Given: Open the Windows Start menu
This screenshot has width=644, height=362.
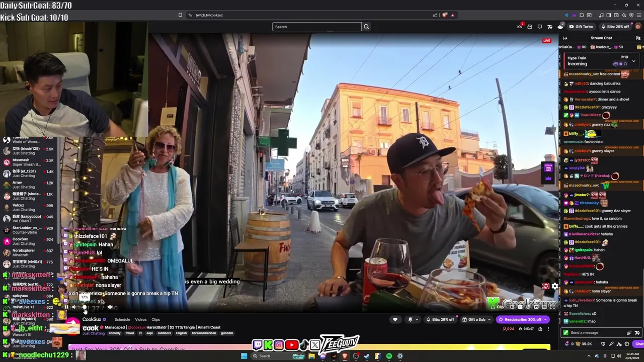Looking at the screenshot, I should tap(244, 356).
